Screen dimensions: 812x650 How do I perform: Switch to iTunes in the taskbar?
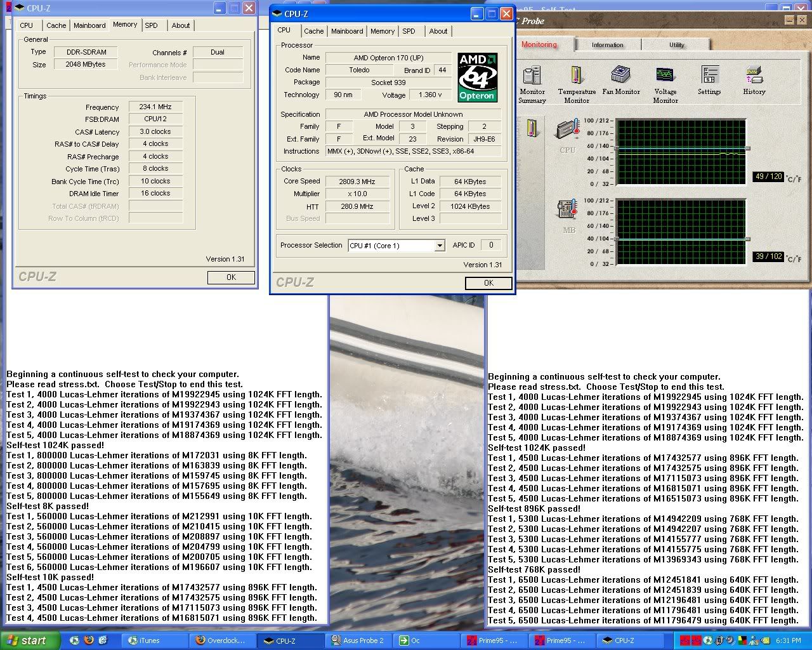tap(156, 640)
